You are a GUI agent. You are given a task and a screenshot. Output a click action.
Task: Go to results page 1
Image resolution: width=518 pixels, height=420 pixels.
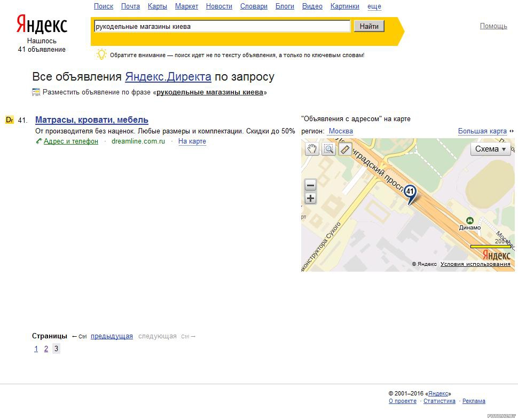tap(36, 348)
